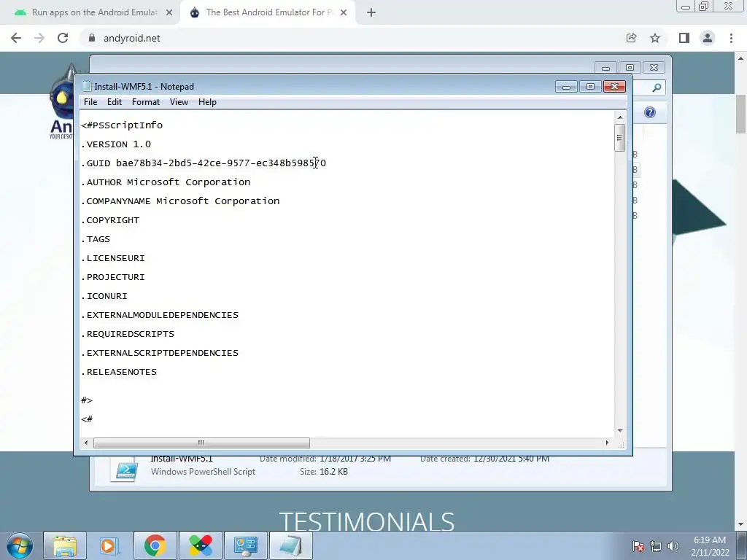
Task: Open Explorer window help icon
Action: tap(650, 112)
